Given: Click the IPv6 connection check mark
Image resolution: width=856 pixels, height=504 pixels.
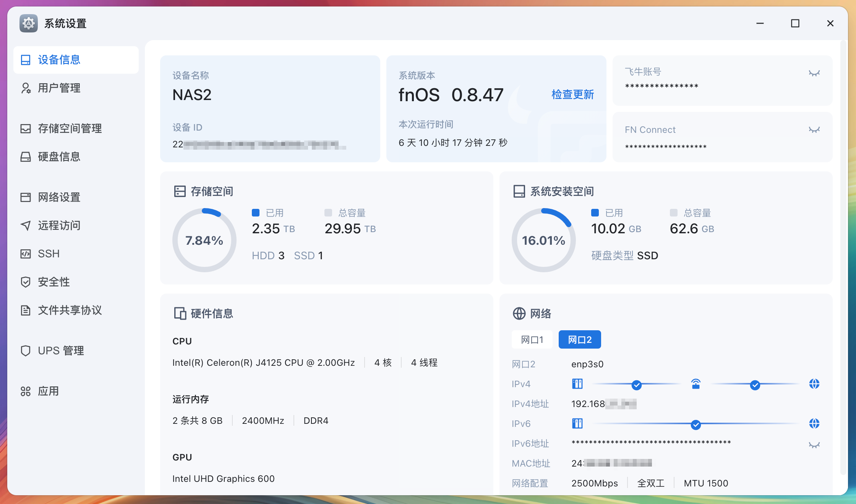Looking at the screenshot, I should coord(696,425).
